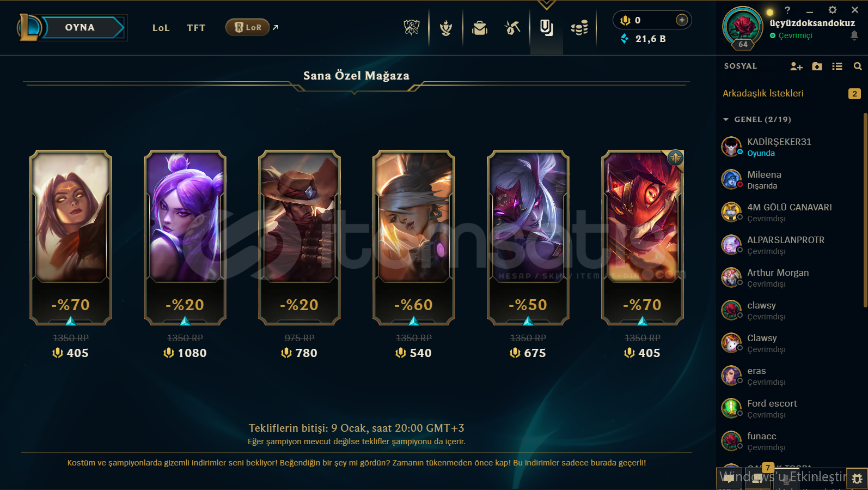Screen dimensions: 868x490
Task: Open the Collection backpack icon
Action: click(480, 28)
